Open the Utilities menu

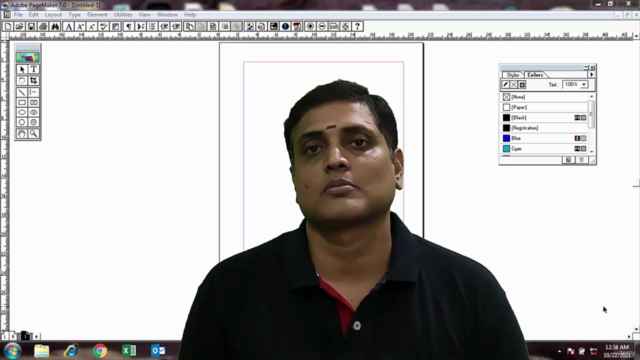123,15
